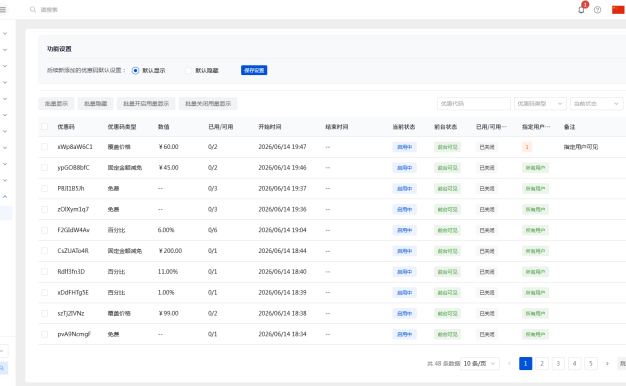Go to next page arrow in pagination

607,363
